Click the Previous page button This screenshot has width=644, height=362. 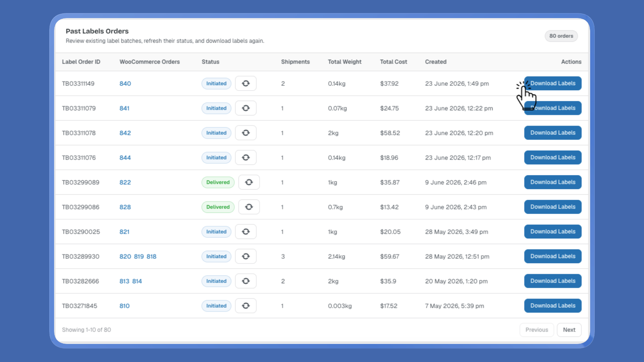pos(537,330)
